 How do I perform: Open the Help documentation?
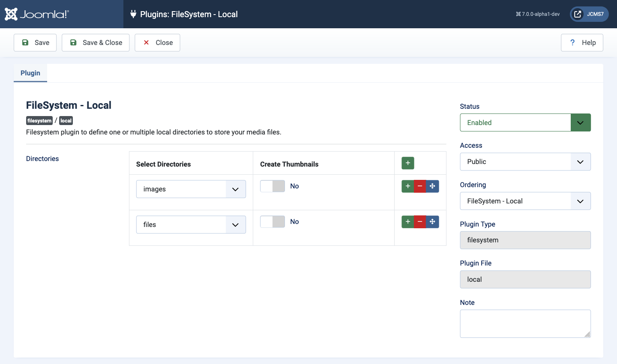[582, 43]
